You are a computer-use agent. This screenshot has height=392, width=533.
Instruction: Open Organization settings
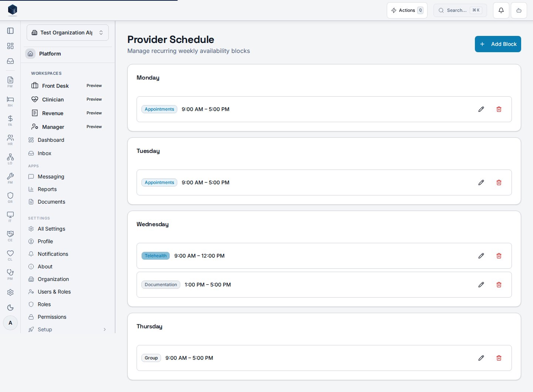(68, 279)
